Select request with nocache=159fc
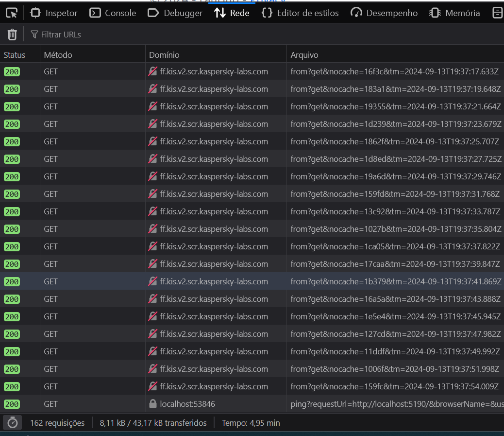Viewport: 504px width, 436px height. pyautogui.click(x=252, y=386)
